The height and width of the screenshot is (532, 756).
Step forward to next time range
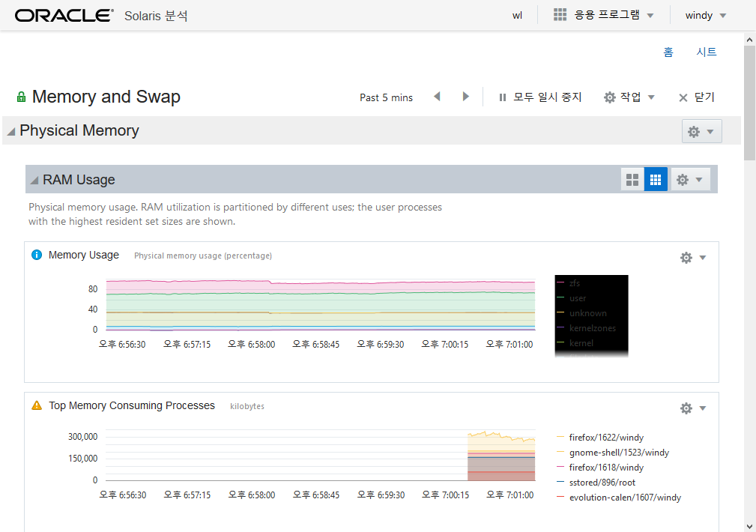(465, 97)
